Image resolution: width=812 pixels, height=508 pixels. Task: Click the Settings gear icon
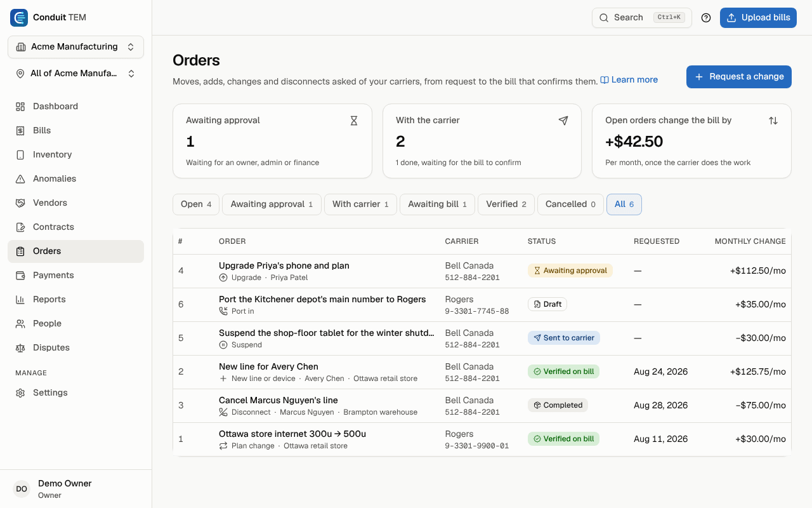pyautogui.click(x=20, y=393)
